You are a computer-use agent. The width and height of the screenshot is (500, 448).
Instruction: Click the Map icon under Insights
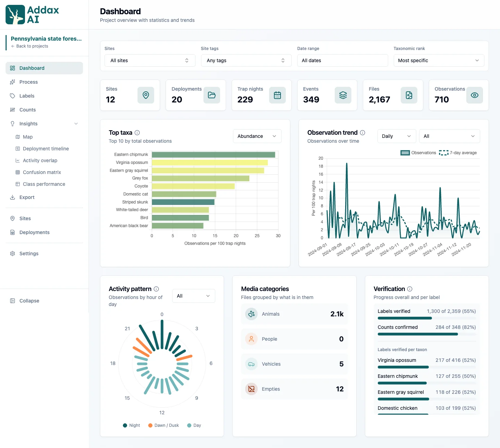point(18,137)
